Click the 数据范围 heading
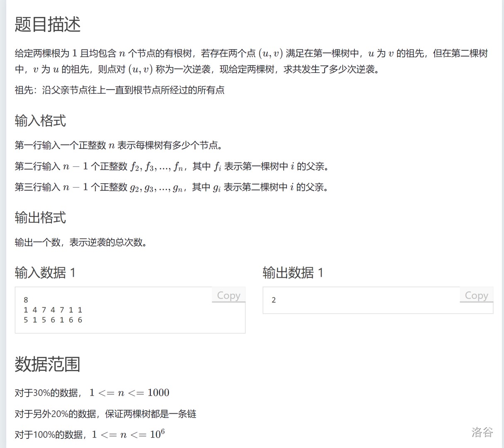Viewport: 504px width, 448px height. point(47,364)
